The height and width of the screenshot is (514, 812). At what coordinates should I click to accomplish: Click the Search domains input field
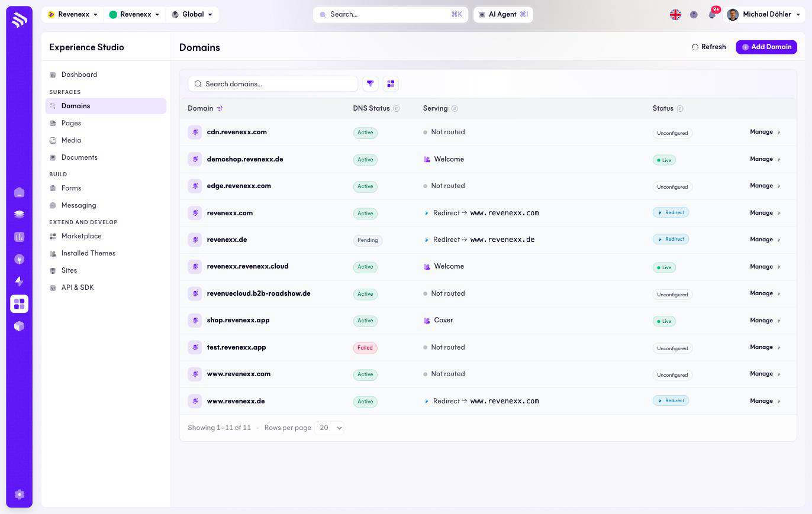[x=273, y=84]
